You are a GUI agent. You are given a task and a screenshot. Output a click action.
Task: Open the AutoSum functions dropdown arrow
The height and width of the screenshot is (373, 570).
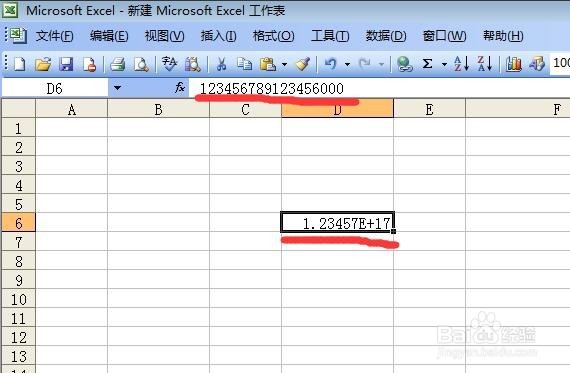click(444, 65)
